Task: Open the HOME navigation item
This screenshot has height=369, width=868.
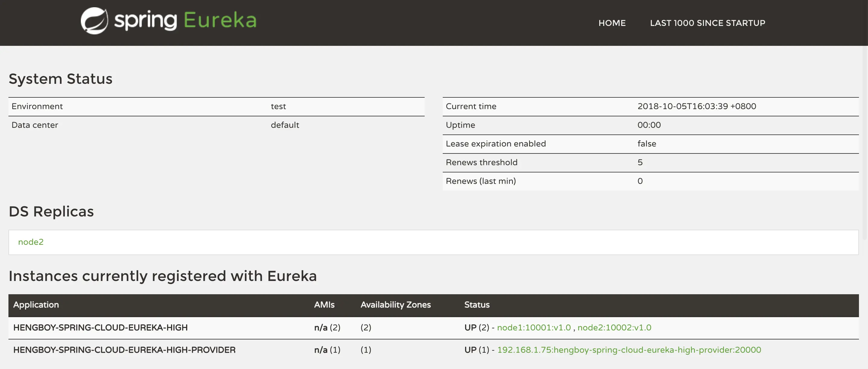Action: (x=612, y=23)
